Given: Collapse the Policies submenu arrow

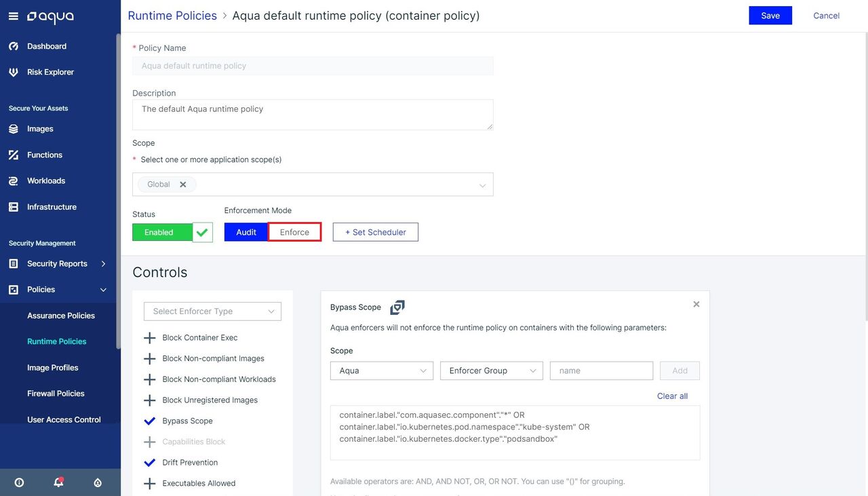Looking at the screenshot, I should 104,290.
